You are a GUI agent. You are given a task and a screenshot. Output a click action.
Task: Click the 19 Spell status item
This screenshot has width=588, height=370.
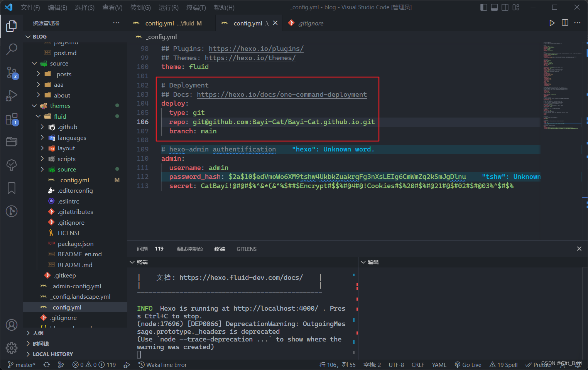504,365
